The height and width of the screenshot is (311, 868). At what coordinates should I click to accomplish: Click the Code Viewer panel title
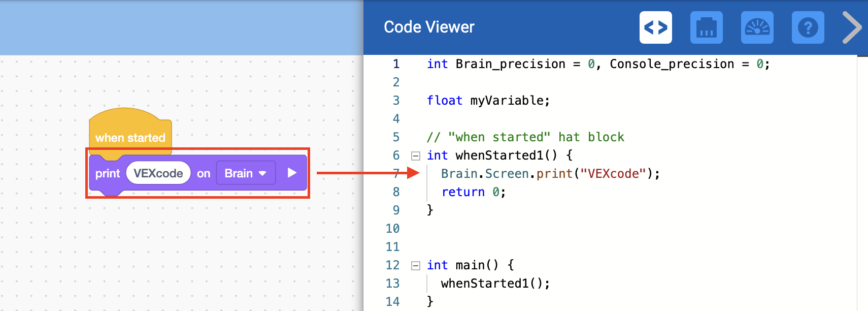tap(429, 27)
